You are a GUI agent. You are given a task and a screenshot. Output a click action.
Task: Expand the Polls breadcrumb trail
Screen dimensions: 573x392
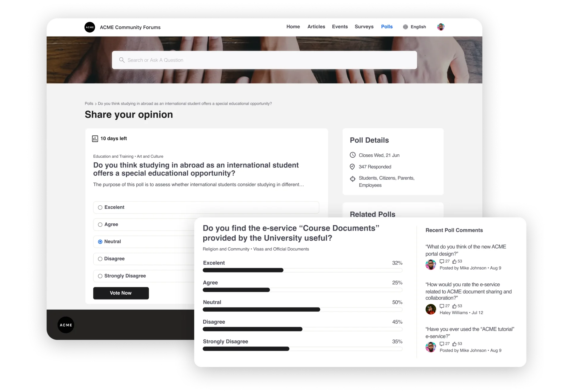click(89, 103)
